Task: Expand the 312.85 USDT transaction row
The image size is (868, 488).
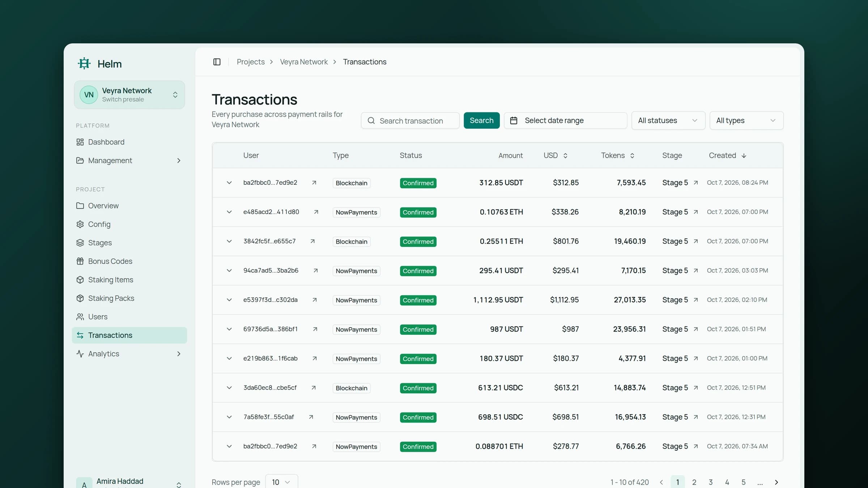Action: 229,183
